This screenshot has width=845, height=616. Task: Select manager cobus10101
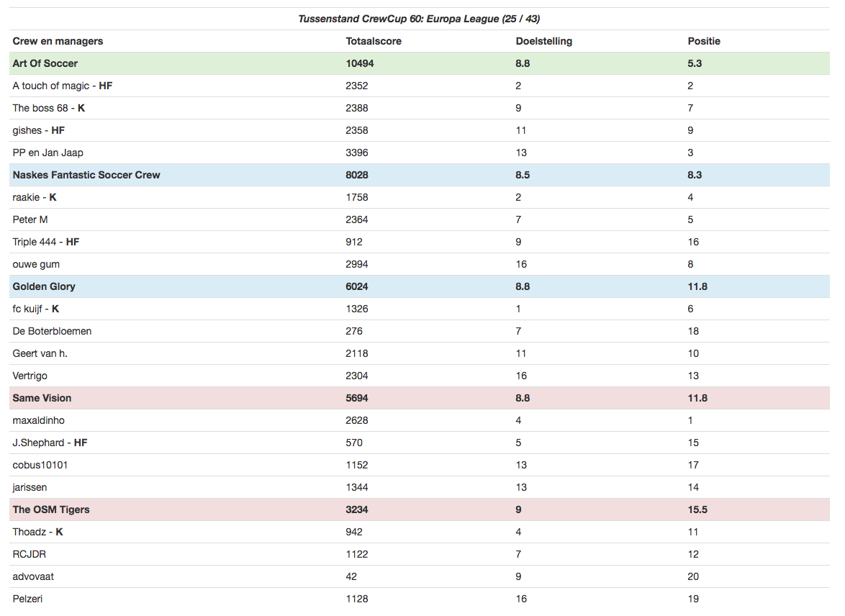42,465
